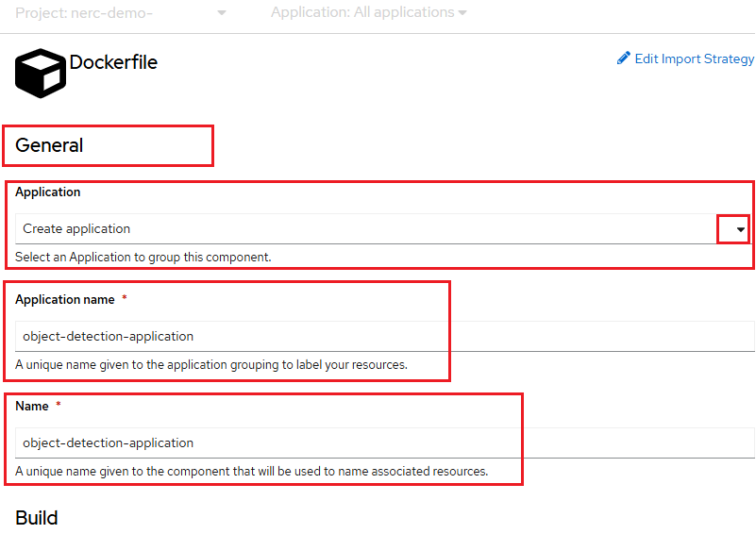Screen dimensions: 756x534
Task: Click the Application field label
Action: coord(48,192)
